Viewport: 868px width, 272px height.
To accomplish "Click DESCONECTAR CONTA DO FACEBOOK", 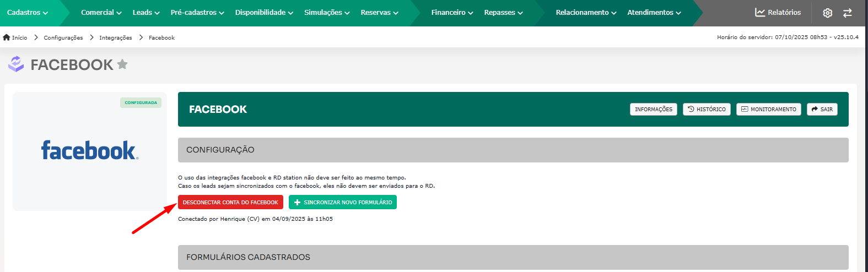I will click(x=230, y=202).
